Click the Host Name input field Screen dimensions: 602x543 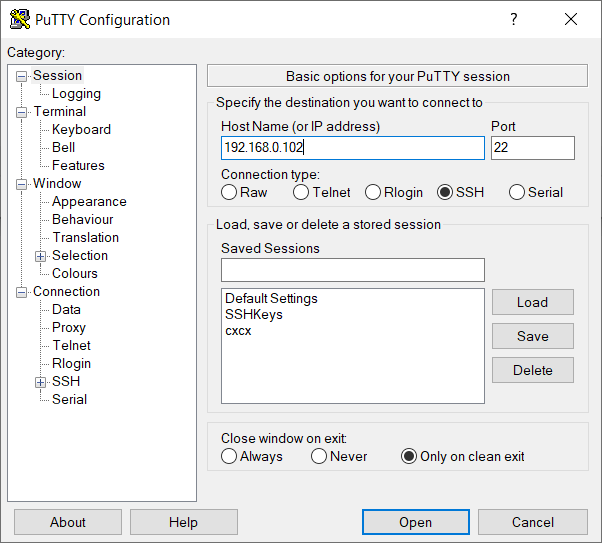[x=352, y=148]
